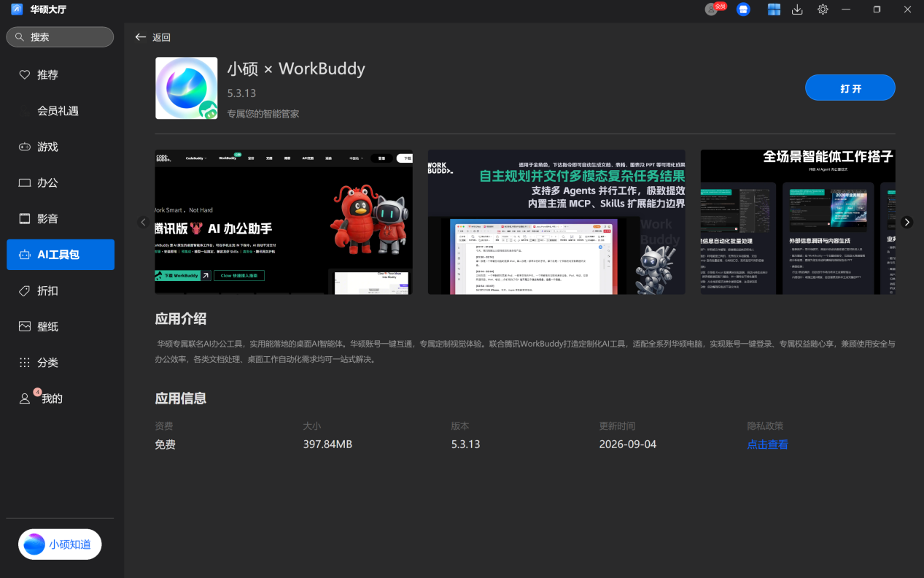Click the 2026-09-04 update date
The width and height of the screenshot is (924, 578).
[x=628, y=444]
